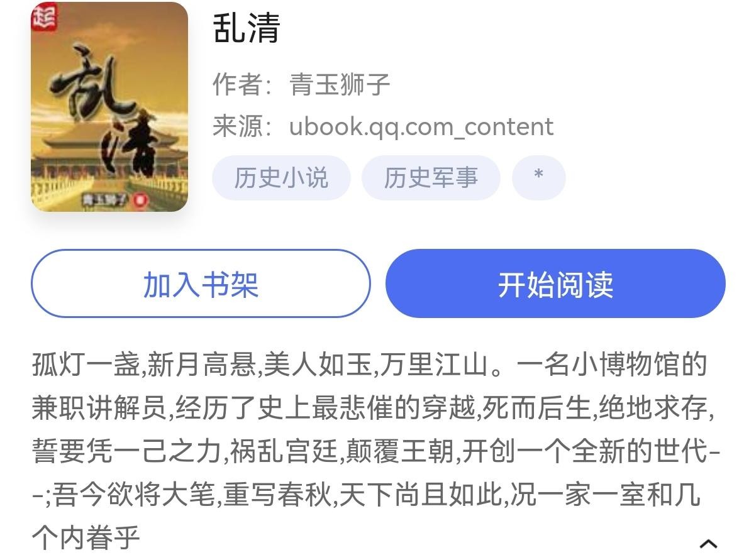The width and height of the screenshot is (744, 560).
Task: Click the author name printed on the cover
Action: coord(104,200)
